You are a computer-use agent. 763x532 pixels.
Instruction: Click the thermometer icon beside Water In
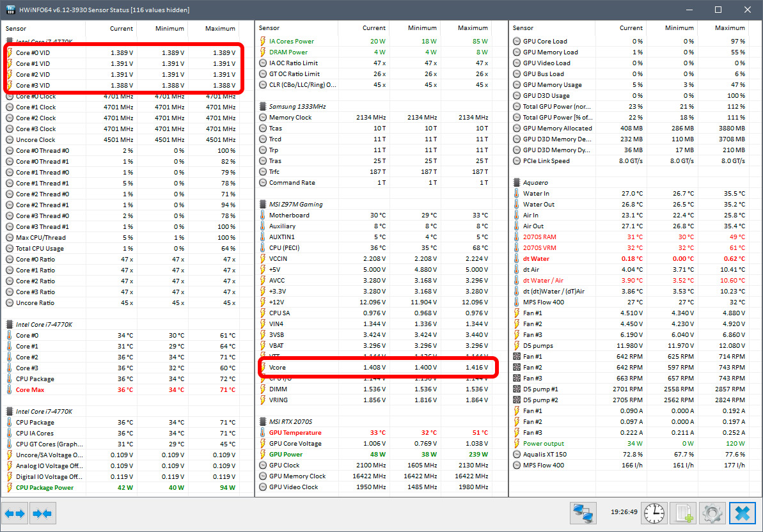[517, 193]
